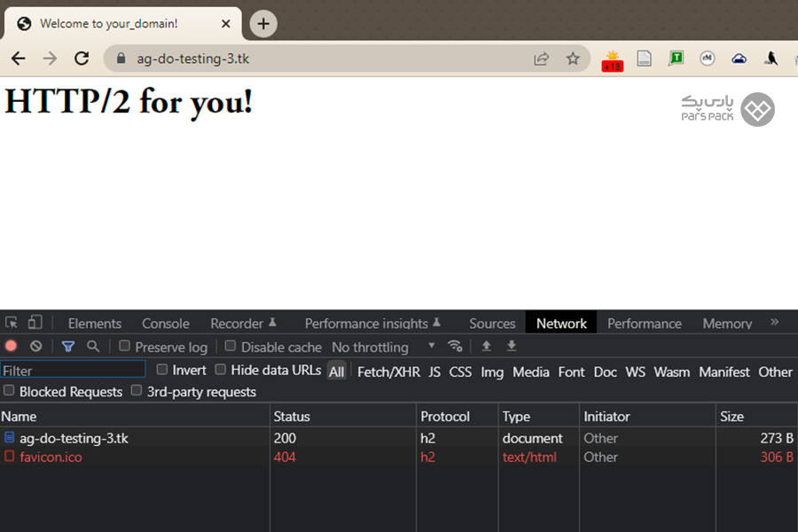Viewport: 798px width, 532px height.
Task: Check the Disable cache option
Action: (231, 347)
